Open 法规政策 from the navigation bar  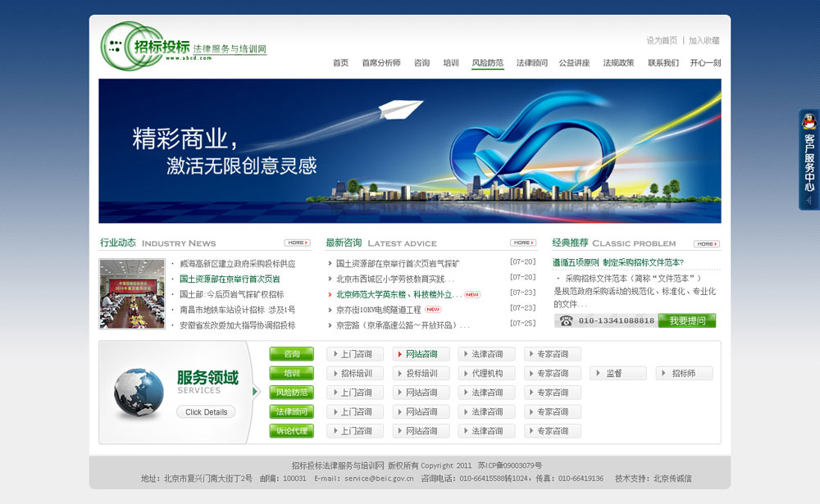618,63
